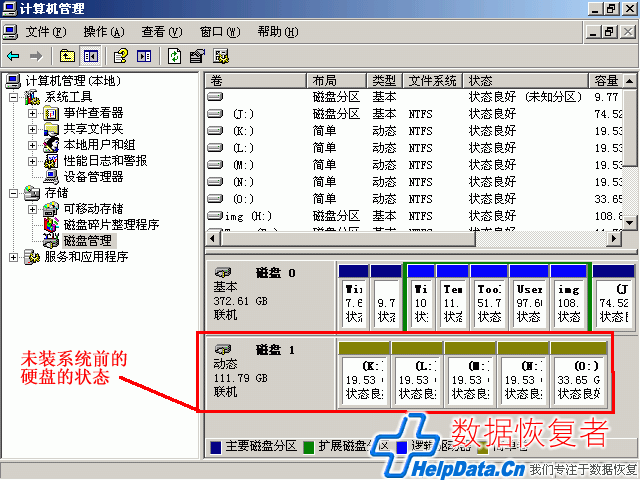
Task: Click the Properties toolbar icon
Action: 197,56
